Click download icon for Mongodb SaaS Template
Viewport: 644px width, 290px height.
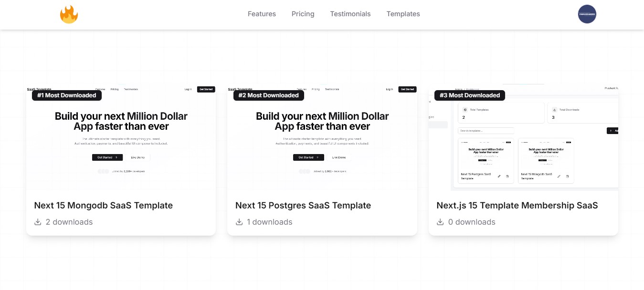pyautogui.click(x=38, y=222)
